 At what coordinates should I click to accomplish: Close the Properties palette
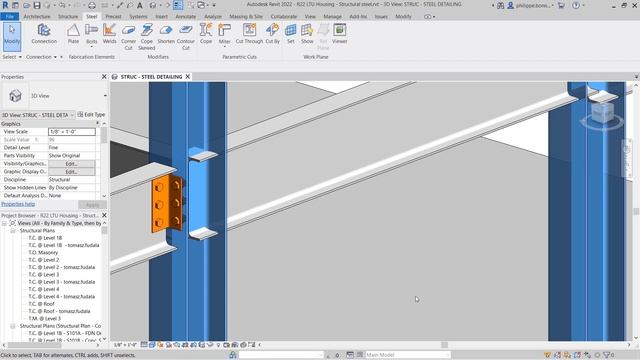pyautogui.click(x=104, y=77)
